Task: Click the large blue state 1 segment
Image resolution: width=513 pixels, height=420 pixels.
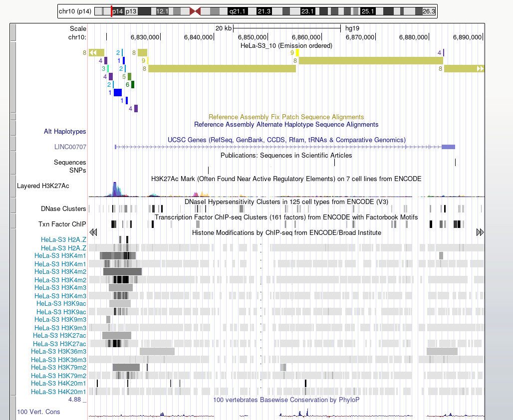Action: (118, 93)
